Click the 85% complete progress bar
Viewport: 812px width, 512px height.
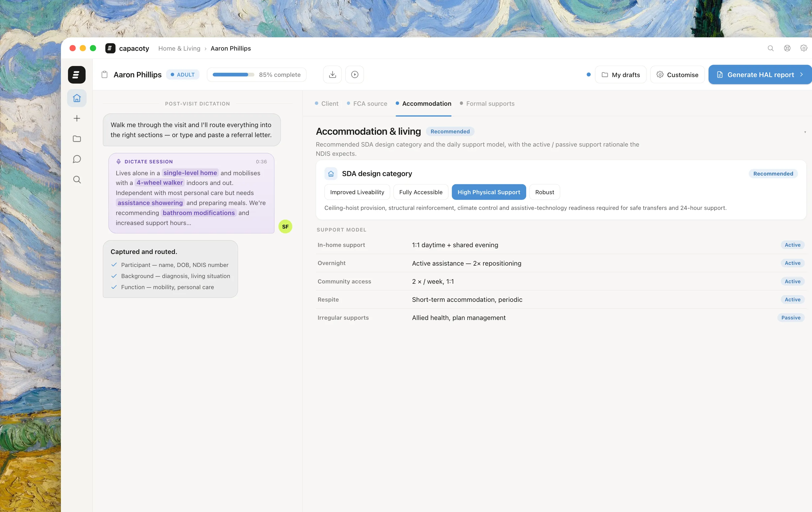pos(257,74)
